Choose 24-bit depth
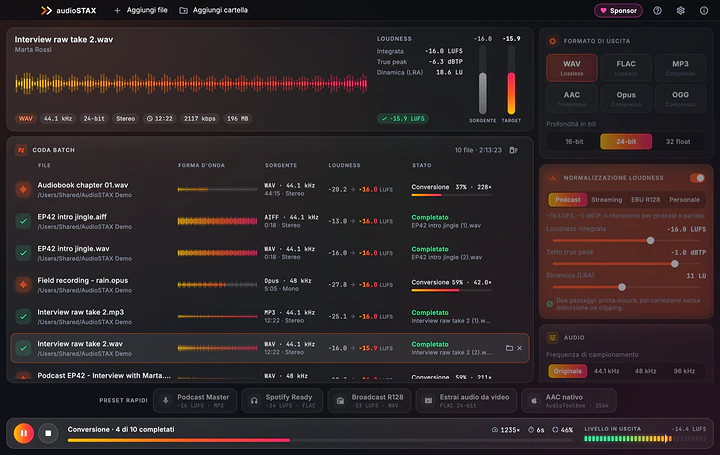This screenshot has height=455, width=720. pos(626,141)
